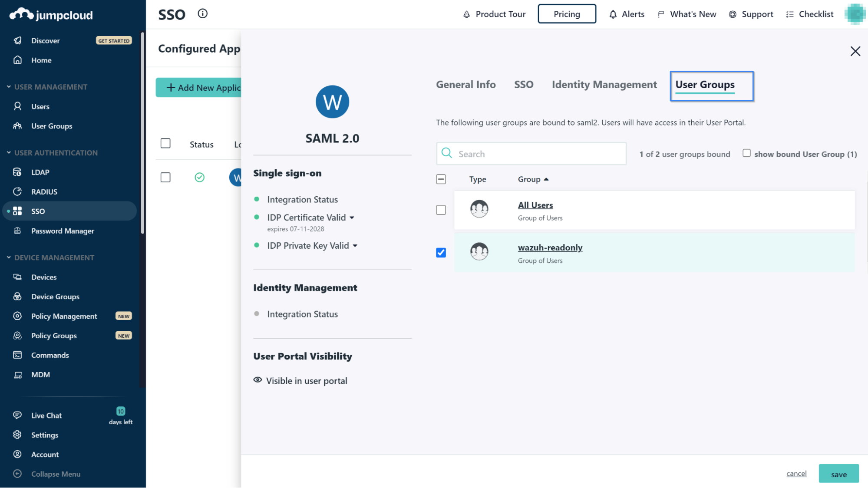Click the save button
Screen dimensions: 868x488
838,474
